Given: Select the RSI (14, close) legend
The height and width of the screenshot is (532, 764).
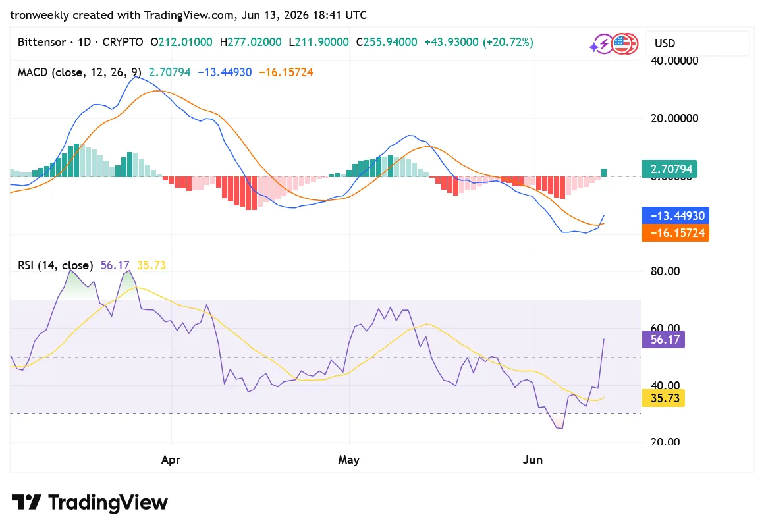Looking at the screenshot, I should pos(55,265).
